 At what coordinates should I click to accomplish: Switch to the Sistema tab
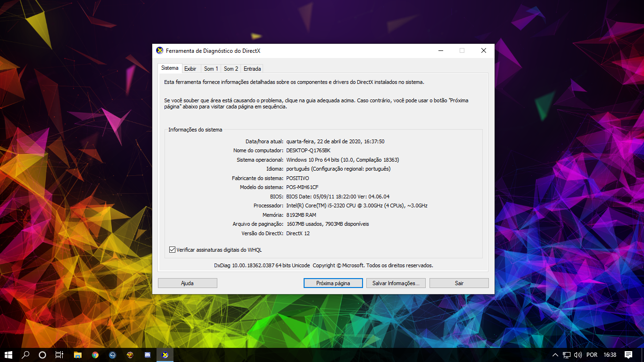pyautogui.click(x=170, y=68)
